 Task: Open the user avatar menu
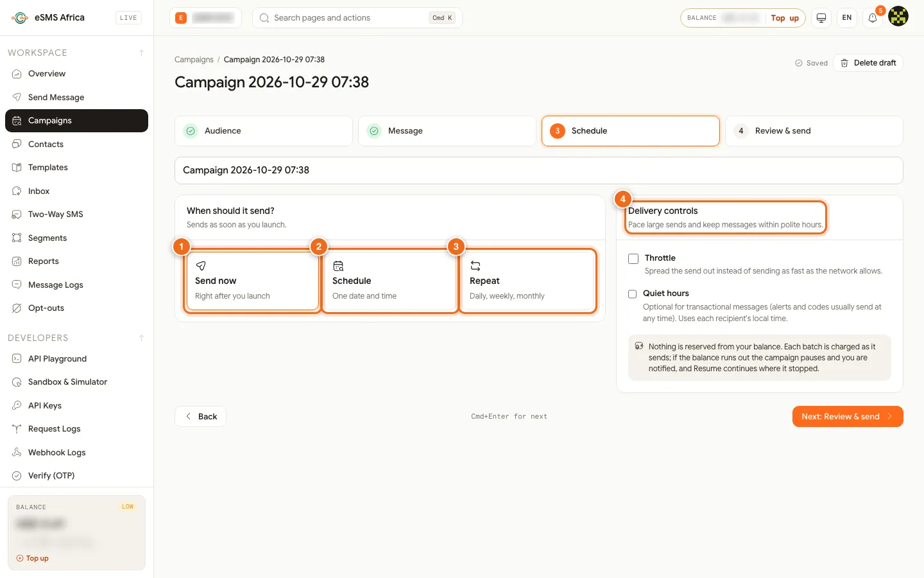click(898, 17)
